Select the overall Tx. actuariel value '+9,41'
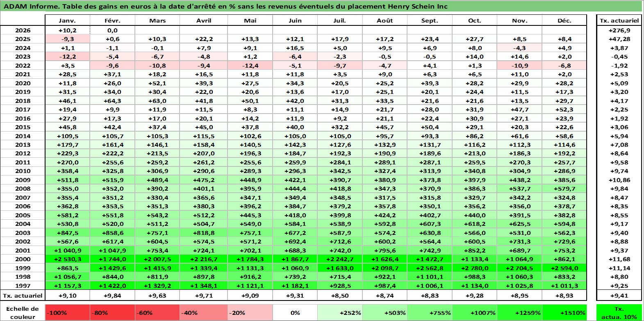The image size is (644, 321). (619, 295)
